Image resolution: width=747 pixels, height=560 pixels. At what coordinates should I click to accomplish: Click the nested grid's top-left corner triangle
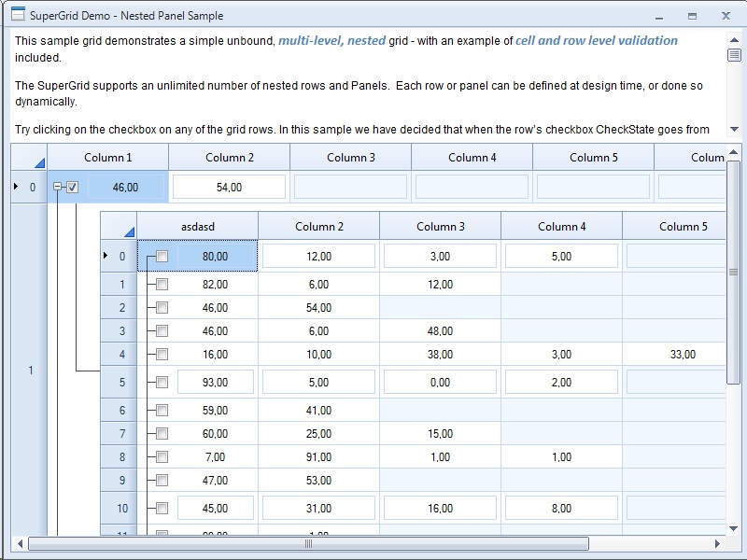[129, 231]
